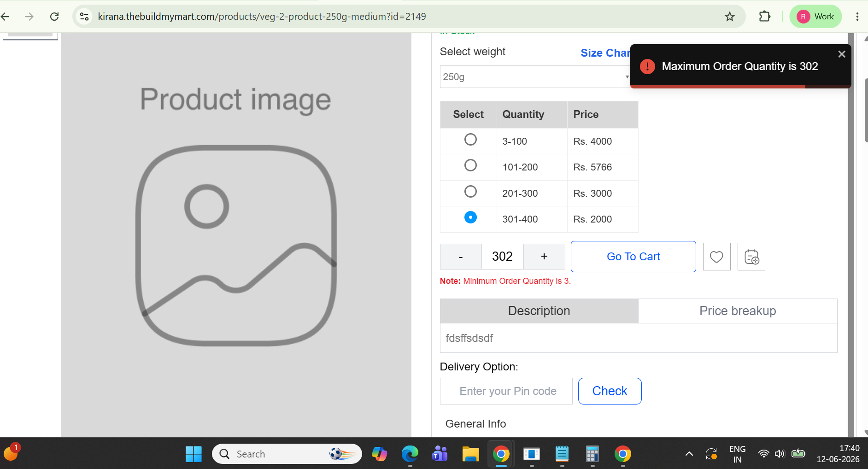Screen dimensions: 868x469
Task: Click the Enter your Pin code field
Action: (506, 391)
